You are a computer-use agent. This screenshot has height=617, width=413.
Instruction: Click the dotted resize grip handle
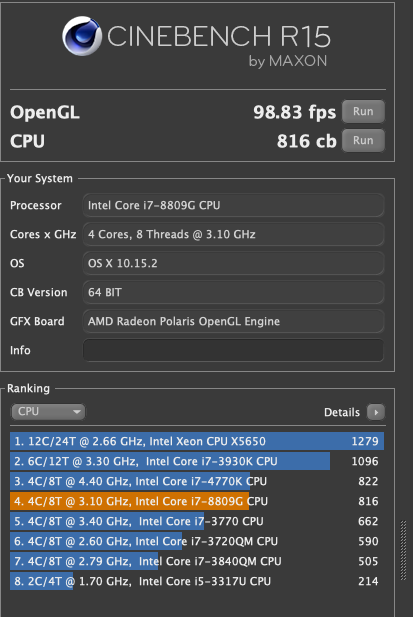[403, 550]
